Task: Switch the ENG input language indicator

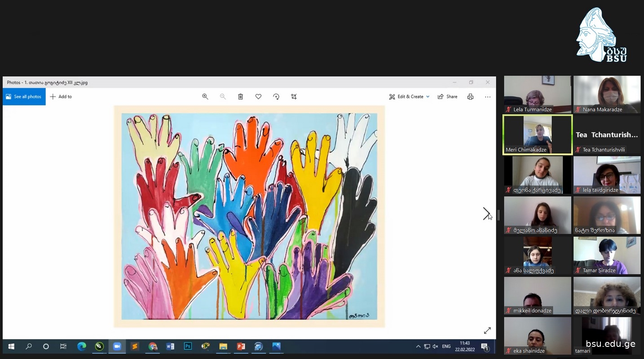Action: click(x=446, y=346)
